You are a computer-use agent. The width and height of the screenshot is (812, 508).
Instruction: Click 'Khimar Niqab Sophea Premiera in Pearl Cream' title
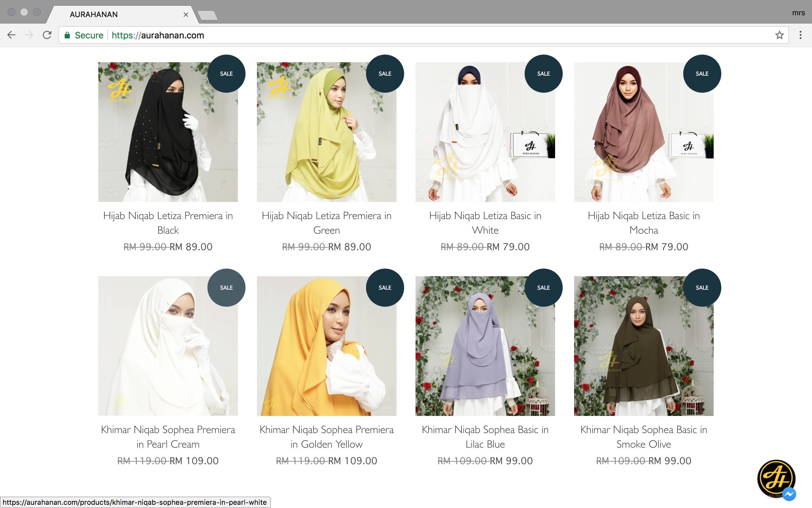[168, 437]
